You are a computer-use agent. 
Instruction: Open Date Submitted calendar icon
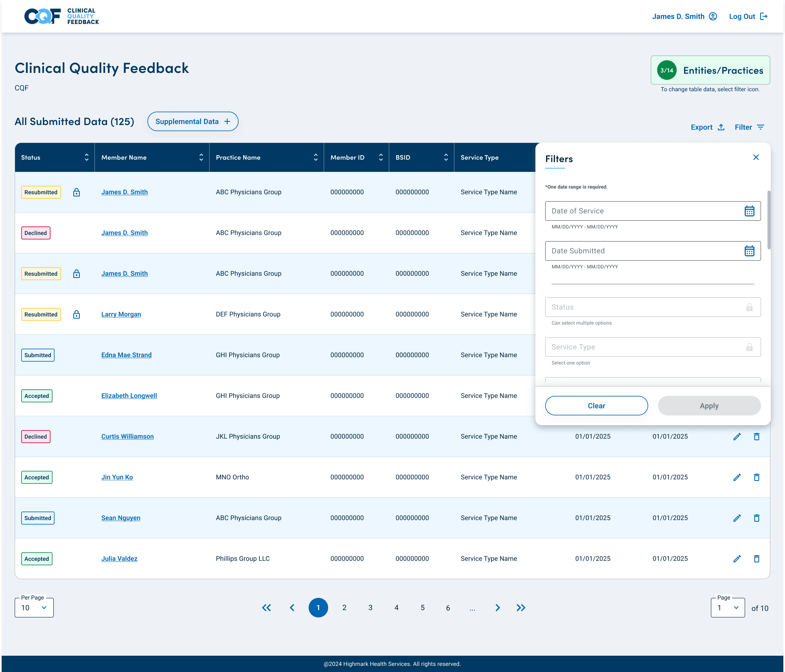[749, 251]
